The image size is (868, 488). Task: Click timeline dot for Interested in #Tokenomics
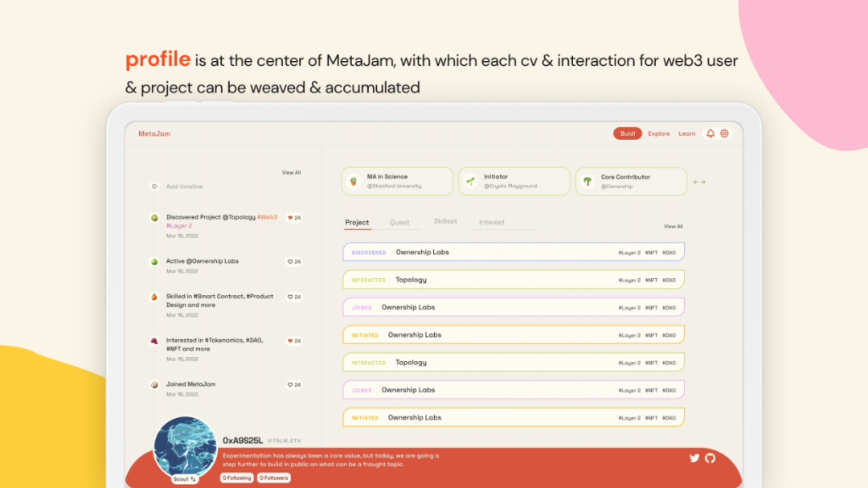pos(154,341)
